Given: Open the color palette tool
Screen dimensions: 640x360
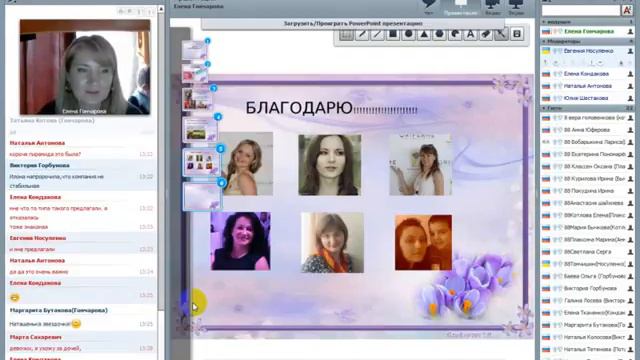Looking at the screenshot, I should click(455, 34).
